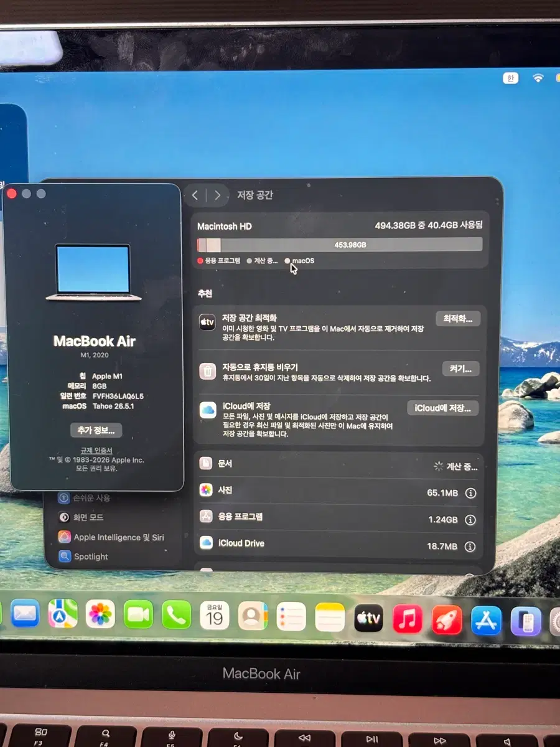Open Calendar showing 19 in the Dock
The width and height of the screenshot is (560, 747).
(215, 616)
